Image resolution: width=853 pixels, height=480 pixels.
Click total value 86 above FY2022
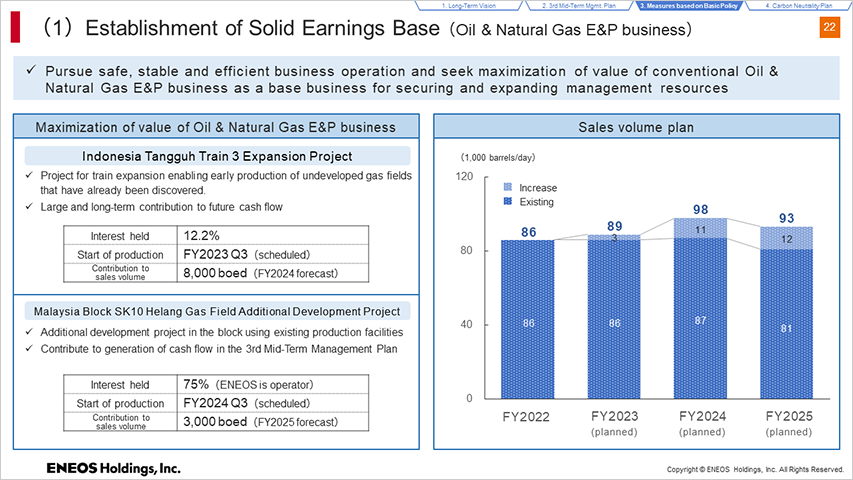point(529,232)
